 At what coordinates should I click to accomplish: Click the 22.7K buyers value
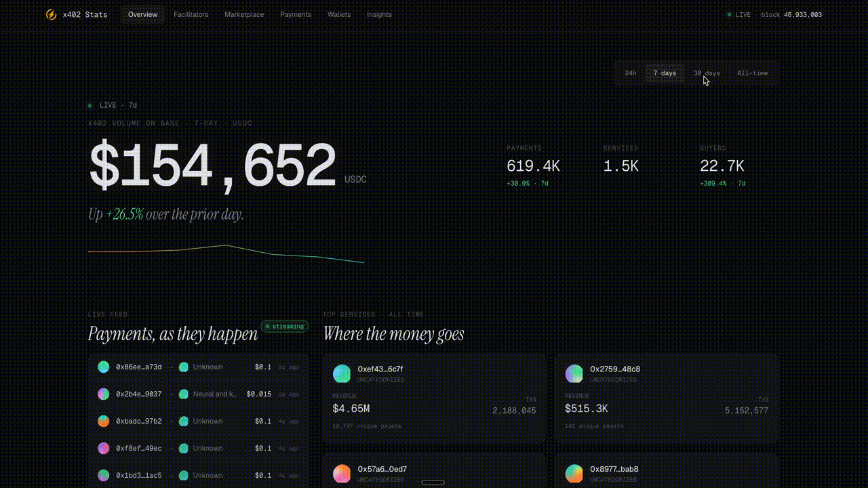[x=722, y=166]
